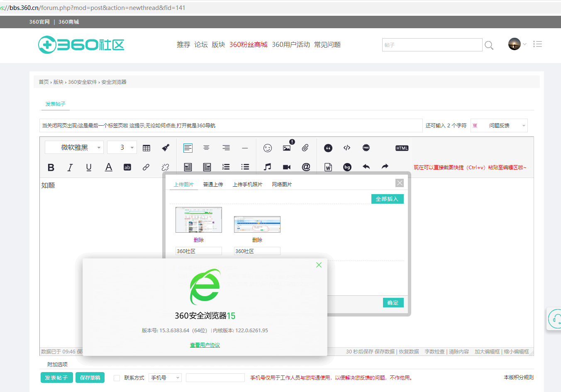The image size is (561, 392).
Task: Insert a bulleted list
Action: (x=245, y=167)
